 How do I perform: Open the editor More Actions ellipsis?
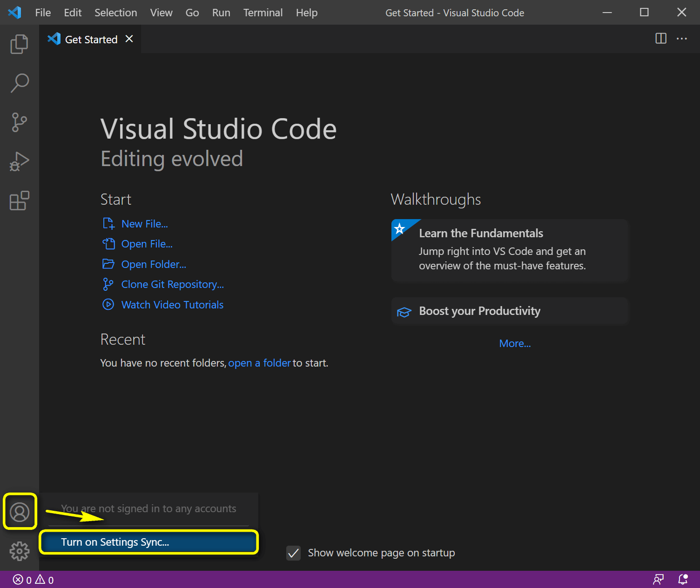pos(682,39)
